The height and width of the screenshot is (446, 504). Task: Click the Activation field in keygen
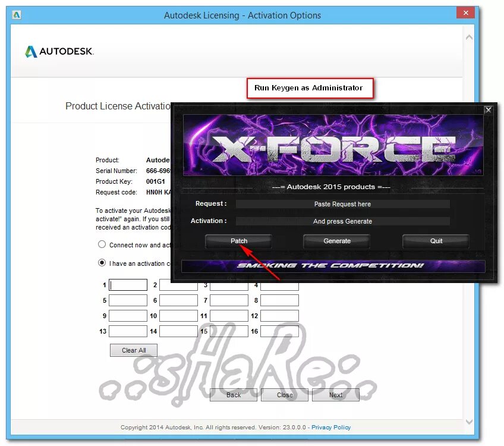pos(343,221)
